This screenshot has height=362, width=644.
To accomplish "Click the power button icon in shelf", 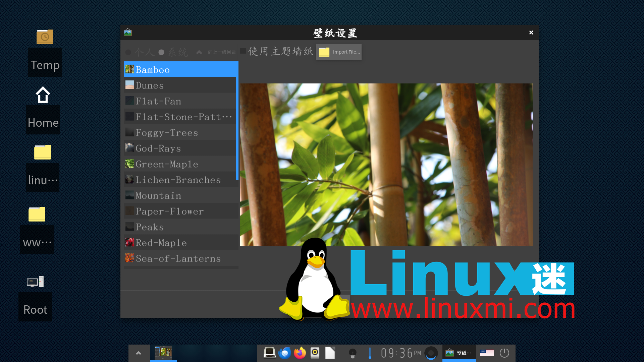I will (x=504, y=353).
